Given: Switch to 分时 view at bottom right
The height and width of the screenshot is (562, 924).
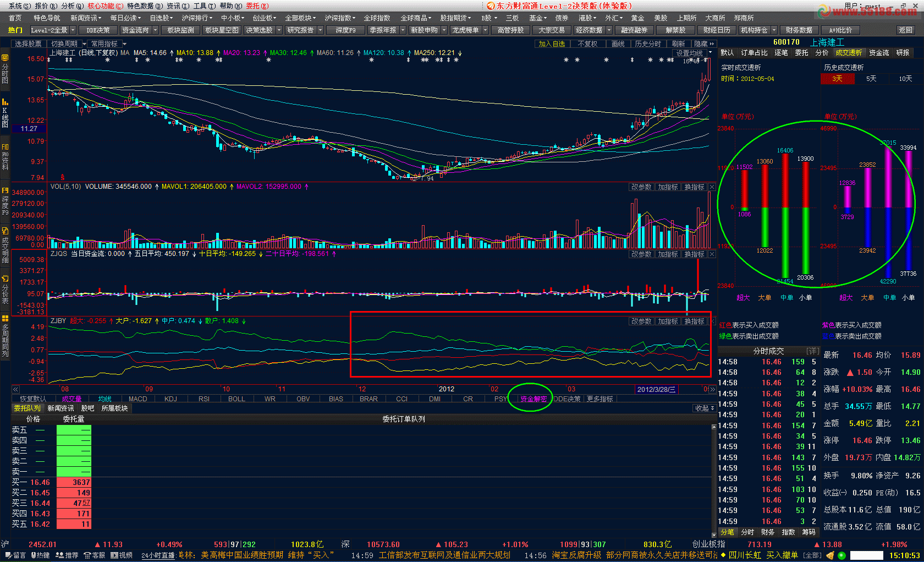Looking at the screenshot, I should [x=747, y=532].
